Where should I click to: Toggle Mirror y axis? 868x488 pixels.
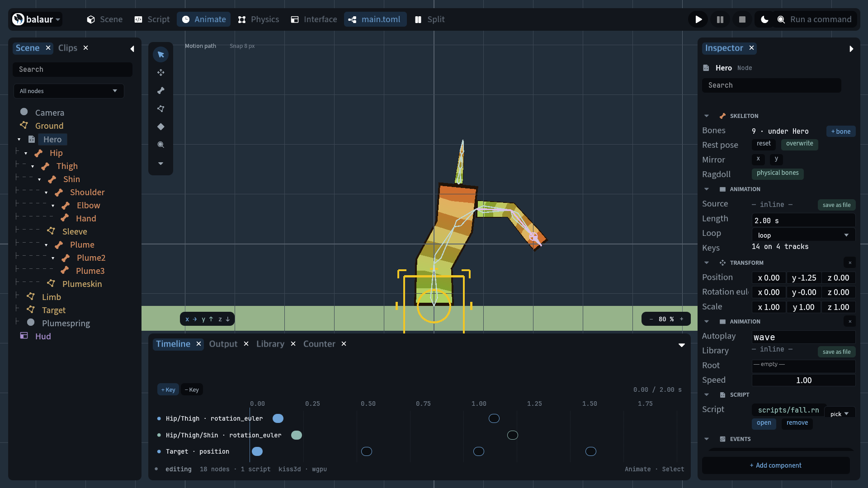pos(776,159)
